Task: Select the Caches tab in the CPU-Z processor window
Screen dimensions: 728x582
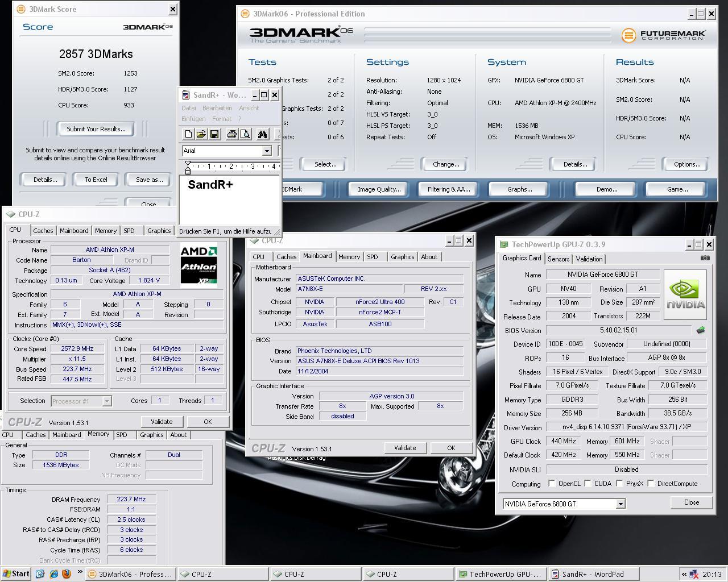Action: [x=43, y=231]
